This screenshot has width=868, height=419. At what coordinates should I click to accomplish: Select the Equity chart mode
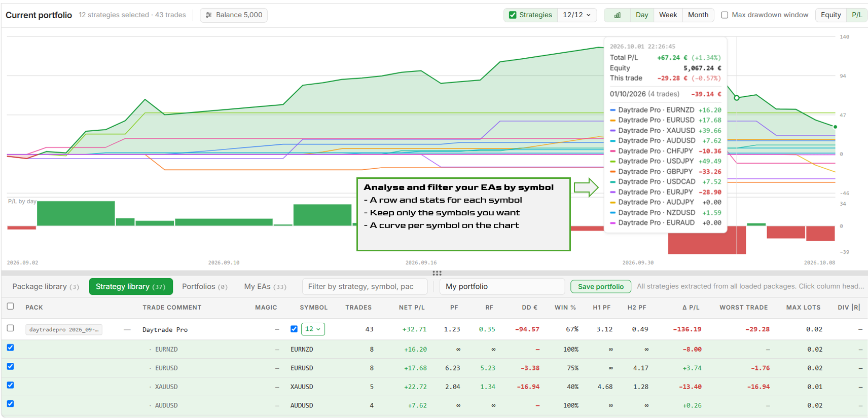click(x=830, y=15)
